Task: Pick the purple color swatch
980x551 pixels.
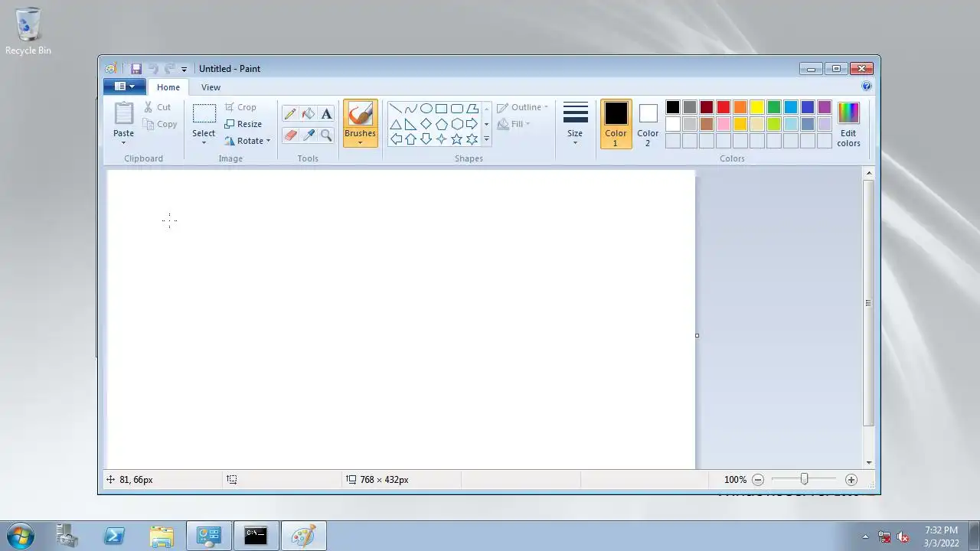Action: point(825,107)
